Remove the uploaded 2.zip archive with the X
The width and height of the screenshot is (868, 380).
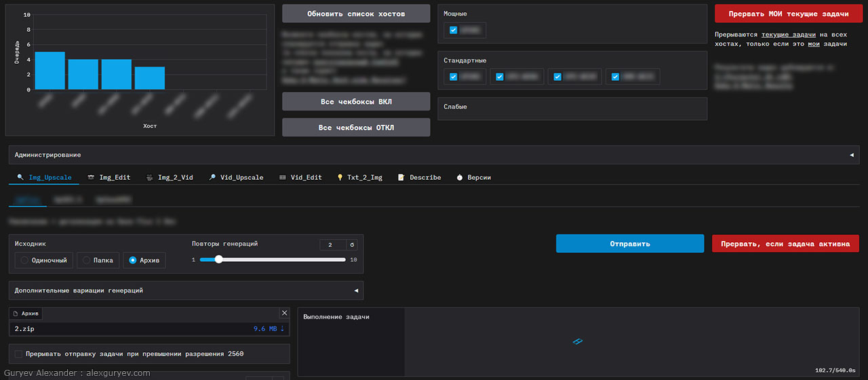284,313
